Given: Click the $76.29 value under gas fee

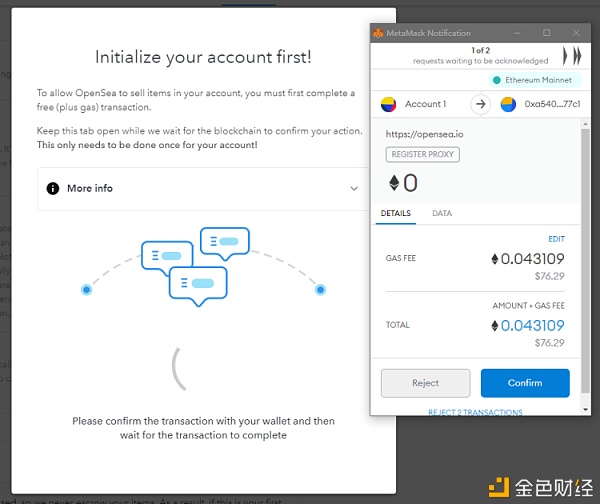Looking at the screenshot, I should (549, 276).
